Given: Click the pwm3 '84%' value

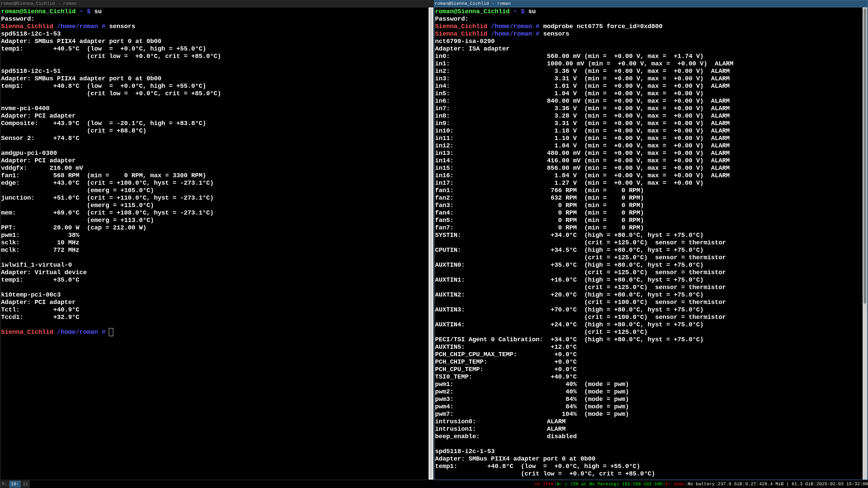Looking at the screenshot, I should point(571,399).
